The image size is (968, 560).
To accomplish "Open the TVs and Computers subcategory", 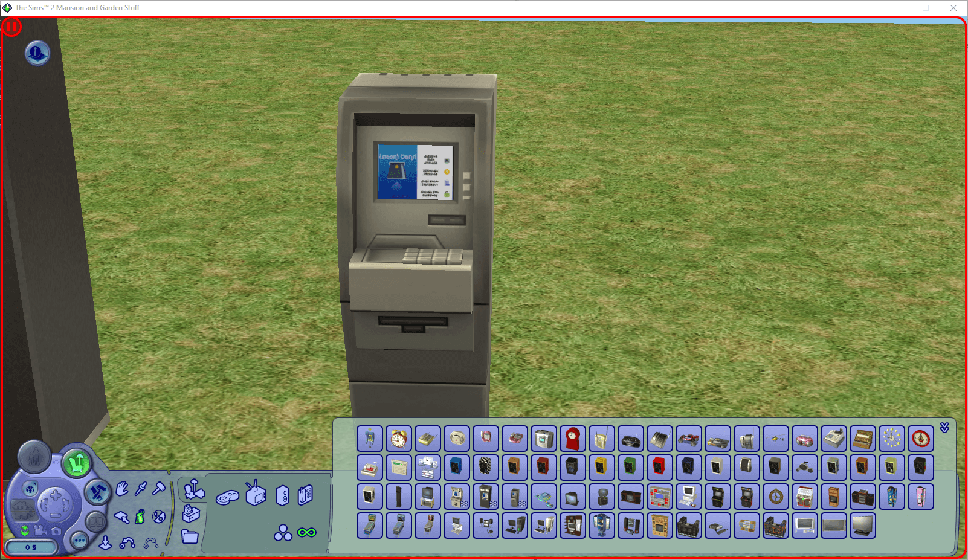I will tap(256, 494).
